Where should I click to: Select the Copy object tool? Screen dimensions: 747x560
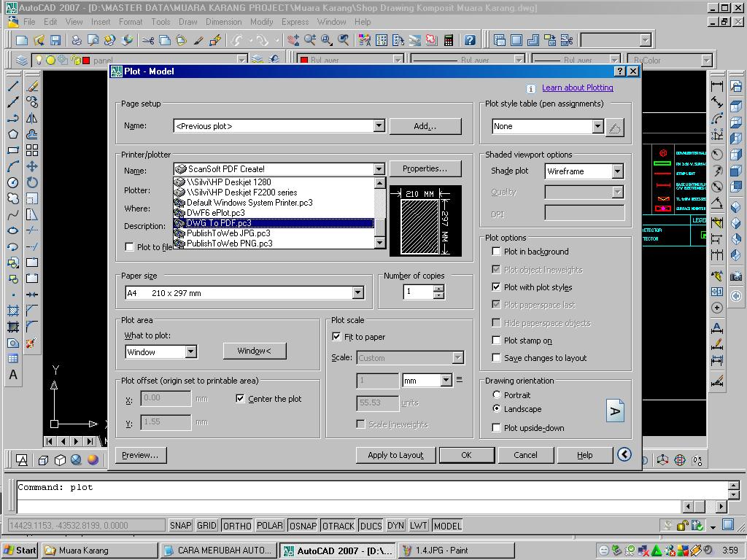pyautogui.click(x=32, y=102)
